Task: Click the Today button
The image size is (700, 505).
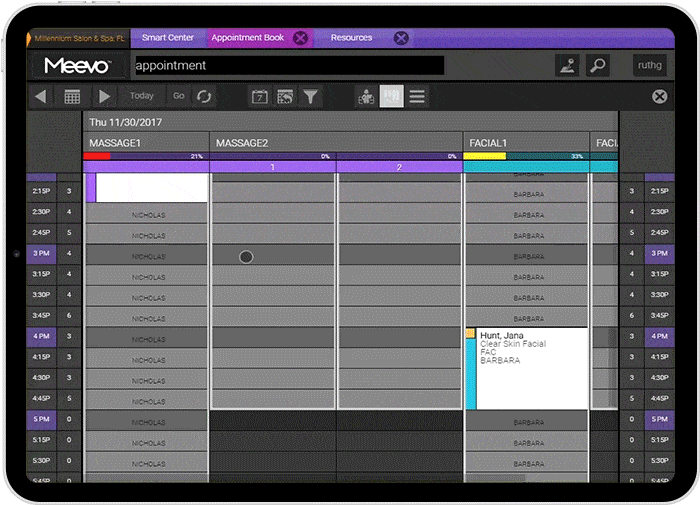Action: click(142, 96)
